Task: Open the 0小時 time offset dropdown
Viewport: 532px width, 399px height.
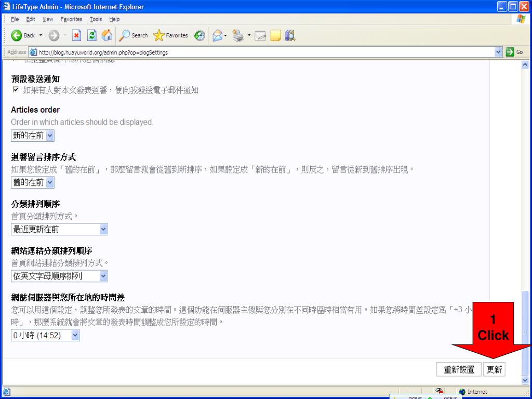Action: 45,335
